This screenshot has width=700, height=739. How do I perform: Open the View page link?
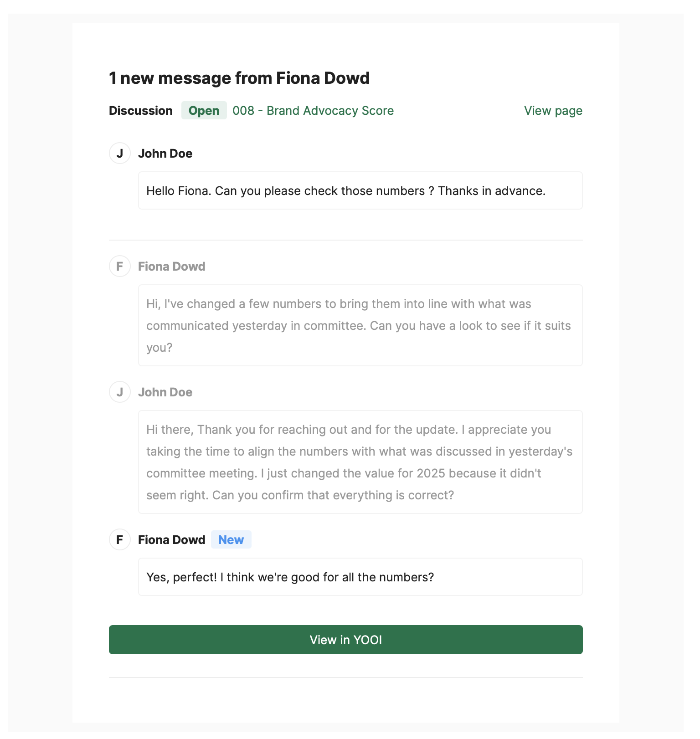pyautogui.click(x=553, y=111)
